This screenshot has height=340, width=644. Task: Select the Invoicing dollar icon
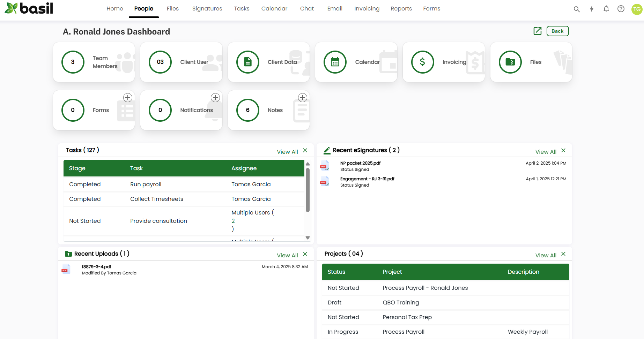(422, 62)
